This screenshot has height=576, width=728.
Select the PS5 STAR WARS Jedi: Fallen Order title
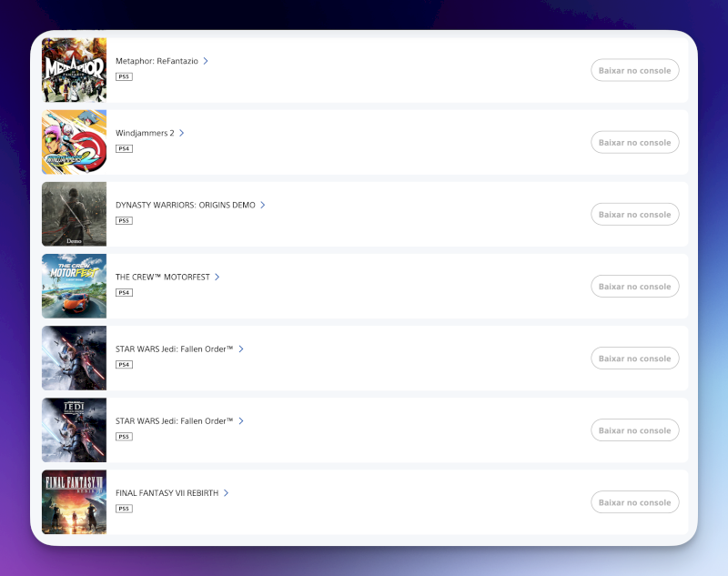click(174, 420)
